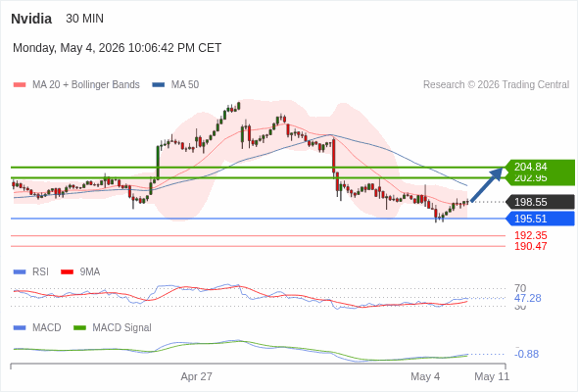
Task: Click the 190.47 red support label
Action: point(530,246)
